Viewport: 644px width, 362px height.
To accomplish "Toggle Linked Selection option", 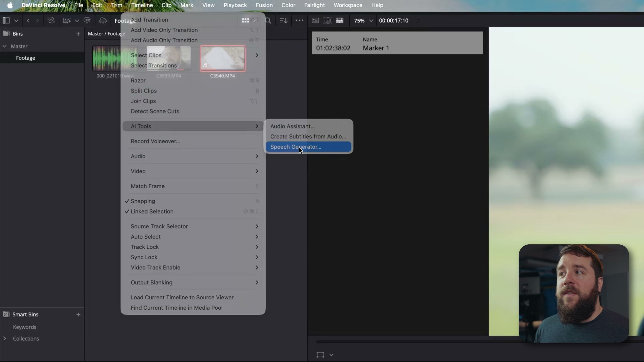I will (x=193, y=211).
